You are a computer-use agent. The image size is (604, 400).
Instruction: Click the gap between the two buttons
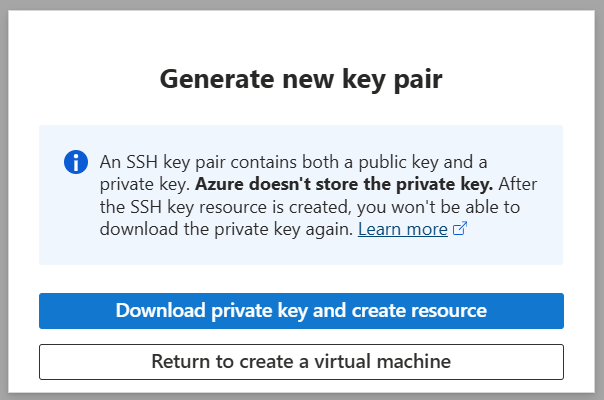click(x=301, y=337)
